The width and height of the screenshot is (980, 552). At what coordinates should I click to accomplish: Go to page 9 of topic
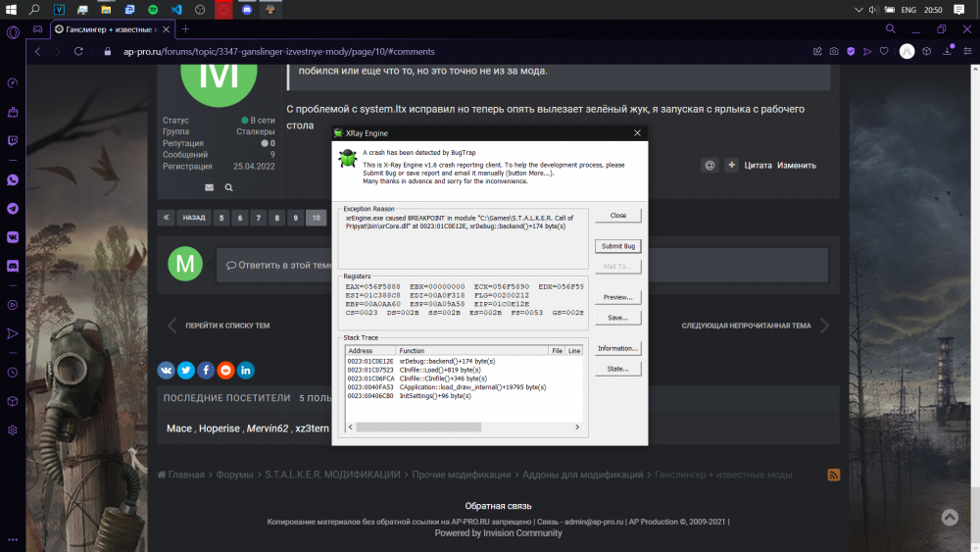296,218
